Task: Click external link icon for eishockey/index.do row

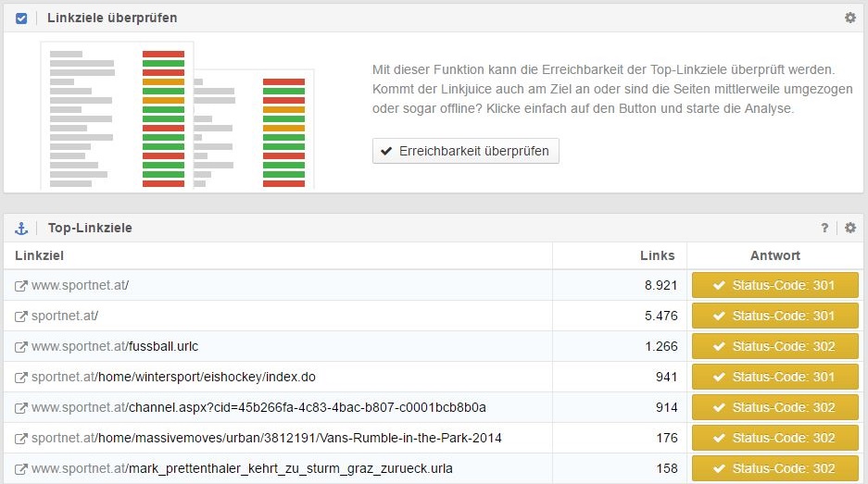Action: coord(21,378)
